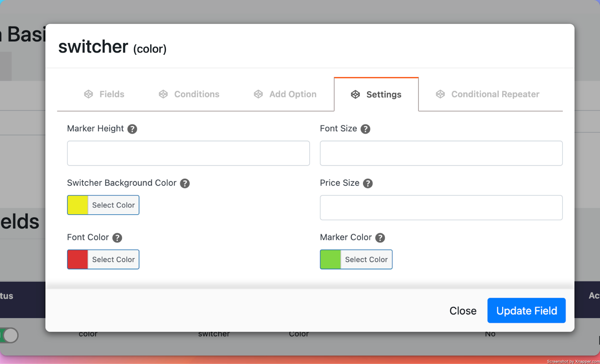Click the Update Field button

click(x=526, y=310)
